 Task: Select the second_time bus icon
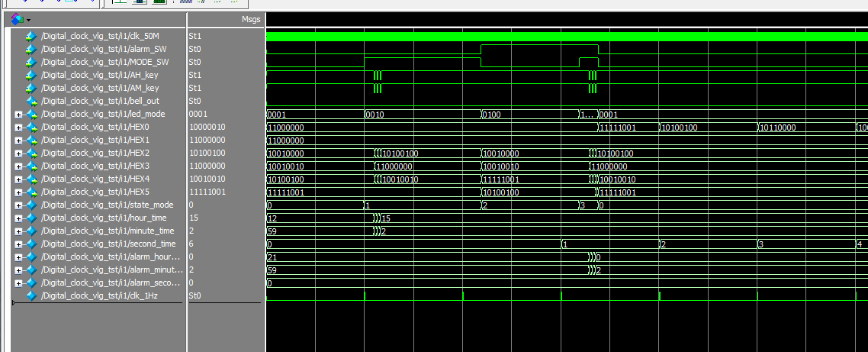[x=31, y=244]
